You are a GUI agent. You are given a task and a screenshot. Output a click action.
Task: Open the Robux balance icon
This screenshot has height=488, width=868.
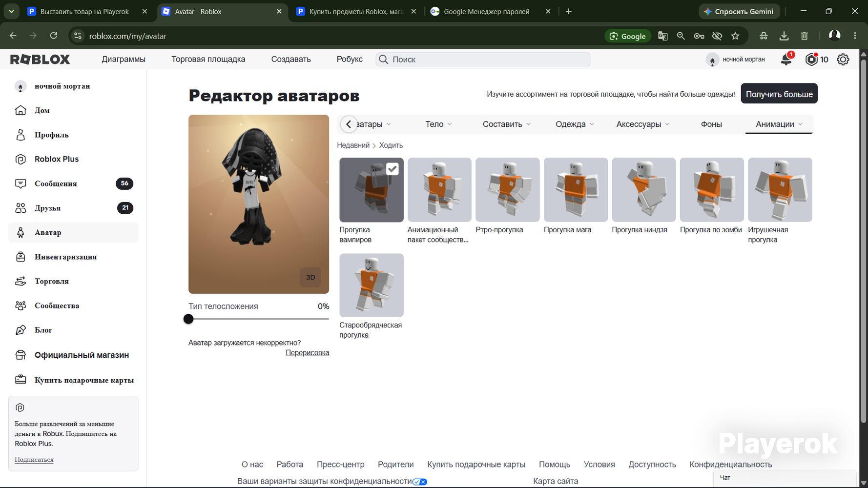811,60
